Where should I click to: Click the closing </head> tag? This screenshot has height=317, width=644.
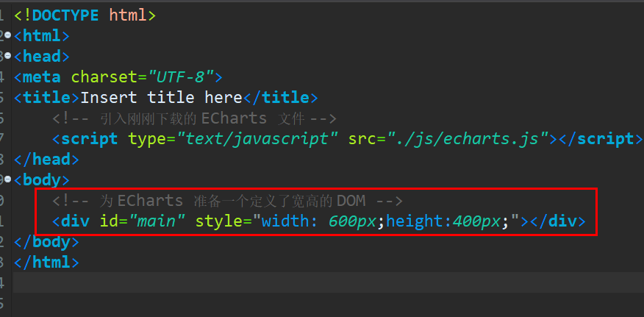point(46,160)
